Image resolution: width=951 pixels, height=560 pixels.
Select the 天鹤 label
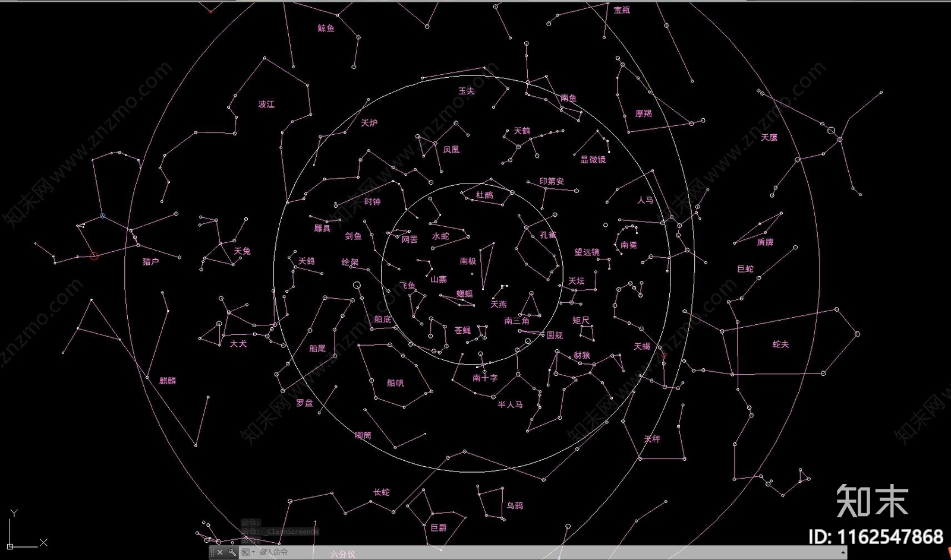(x=522, y=131)
